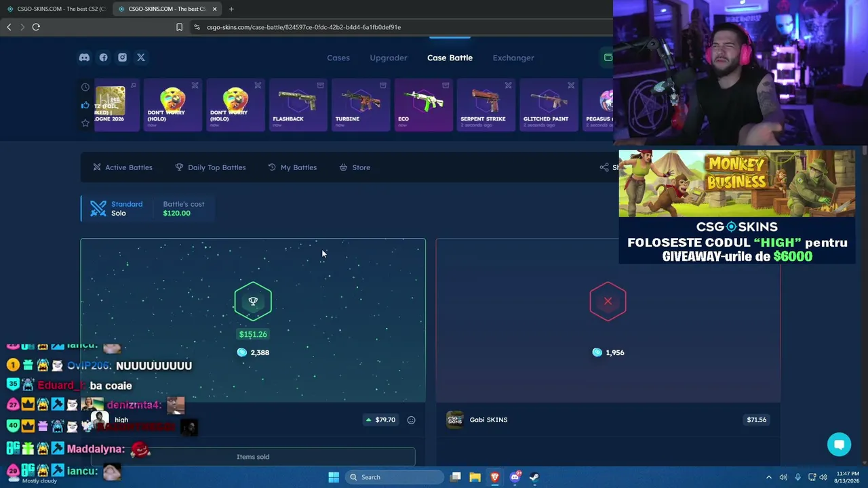The height and width of the screenshot is (488, 868).
Task: Click the Share battle button
Action: click(x=608, y=167)
